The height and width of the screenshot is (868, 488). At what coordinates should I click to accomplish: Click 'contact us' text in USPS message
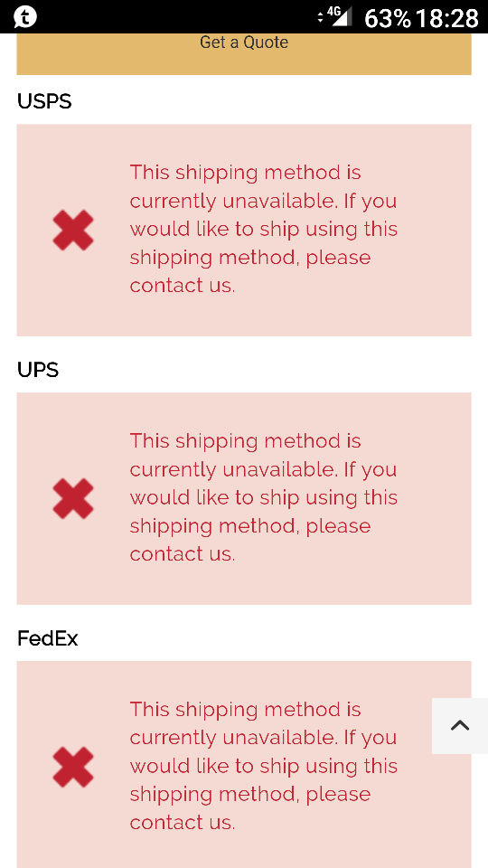click(x=181, y=286)
